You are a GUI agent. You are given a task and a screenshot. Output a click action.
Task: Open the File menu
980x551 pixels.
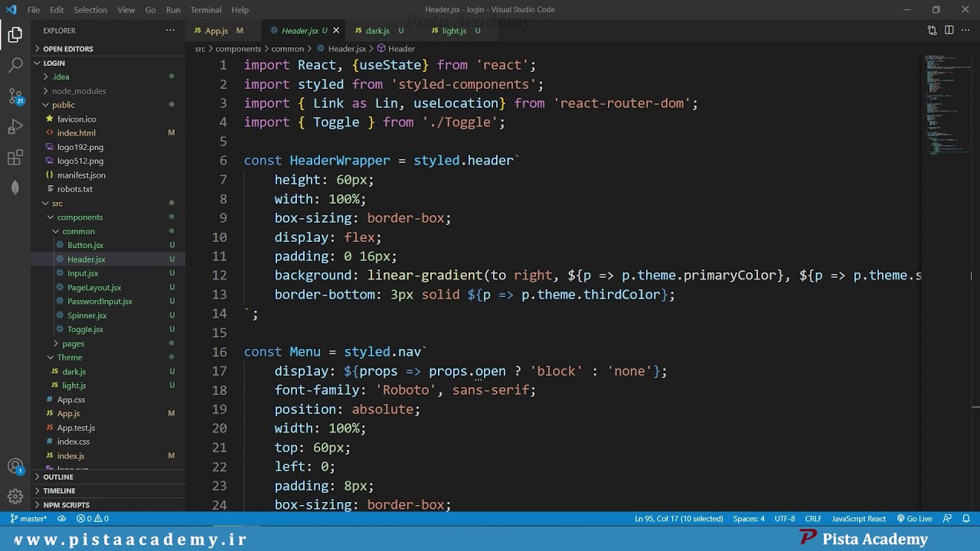(34, 10)
